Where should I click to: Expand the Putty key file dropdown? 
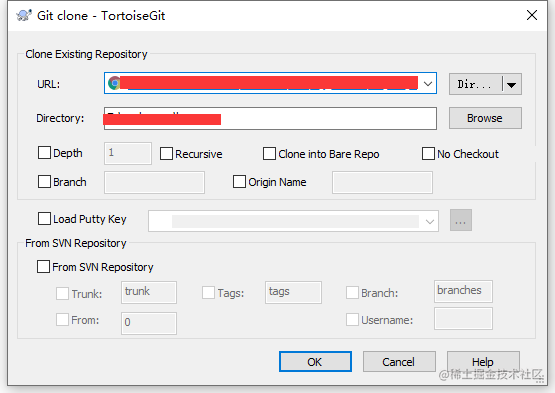pyautogui.click(x=430, y=222)
